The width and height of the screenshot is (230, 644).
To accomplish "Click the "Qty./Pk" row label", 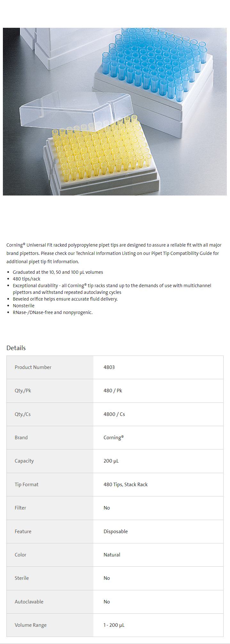I will point(23,391).
